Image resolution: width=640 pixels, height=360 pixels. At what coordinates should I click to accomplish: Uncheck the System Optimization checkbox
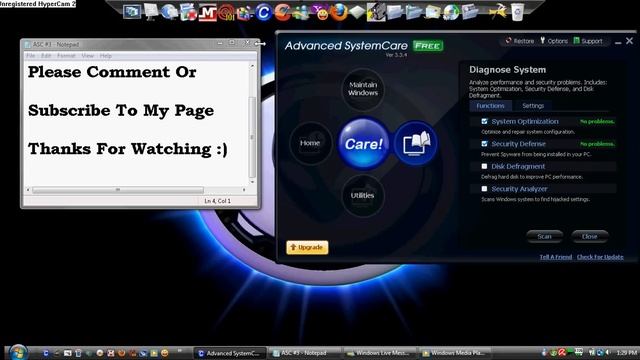coord(484,121)
